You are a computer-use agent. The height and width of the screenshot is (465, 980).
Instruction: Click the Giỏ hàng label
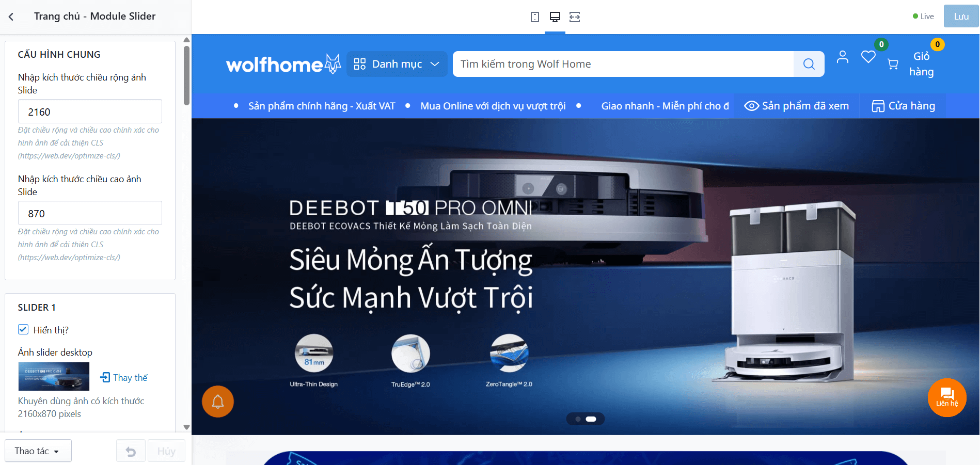point(922,64)
